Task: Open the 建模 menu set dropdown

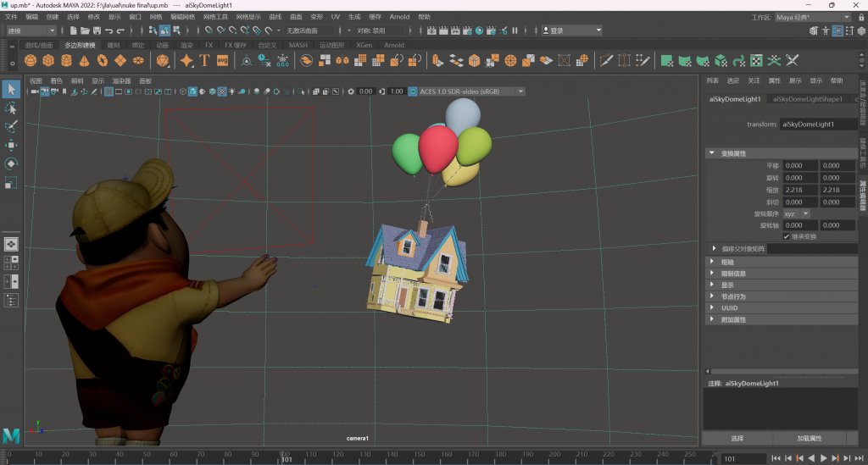Action: click(x=31, y=30)
